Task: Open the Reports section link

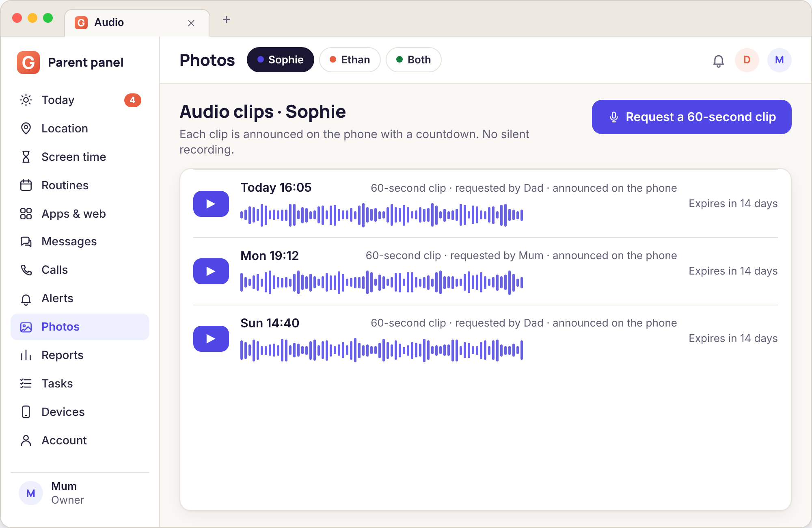Action: pos(80,355)
